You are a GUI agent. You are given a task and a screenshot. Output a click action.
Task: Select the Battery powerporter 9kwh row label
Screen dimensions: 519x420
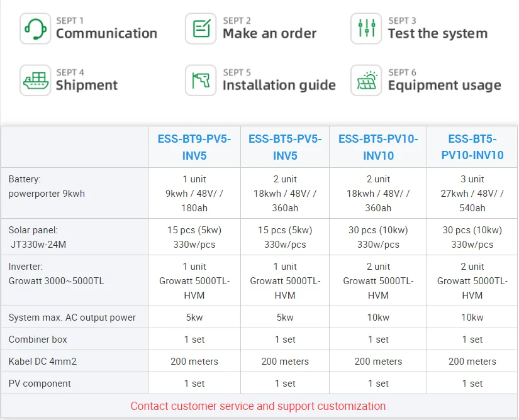(47, 186)
